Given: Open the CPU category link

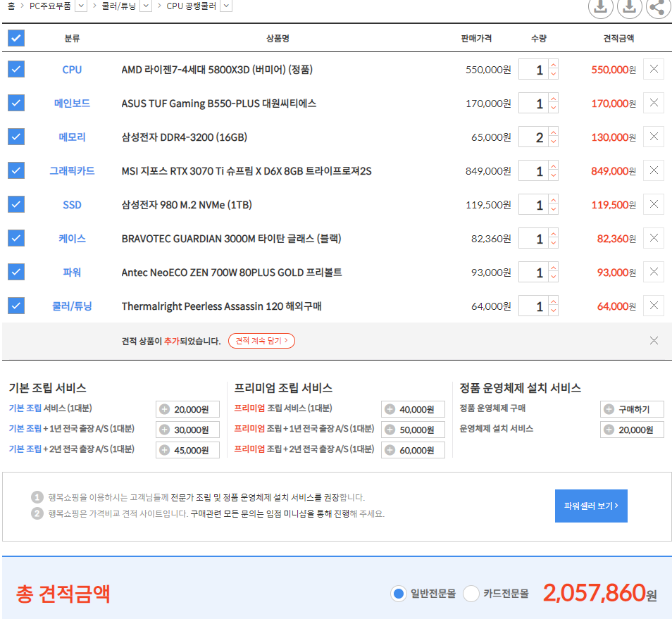Looking at the screenshot, I should (72, 70).
